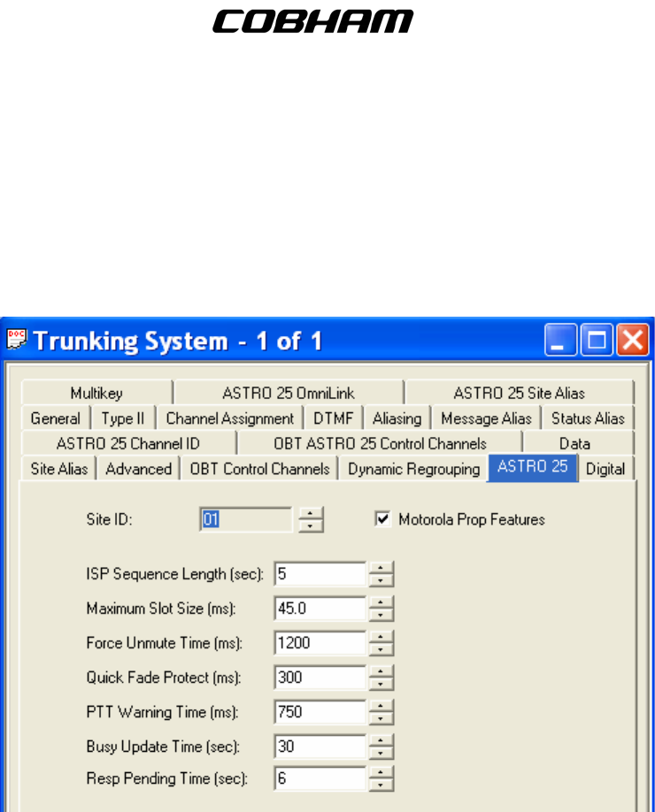Open the Multikey tab
Image resolution: width=655 pixels, height=812 pixels.
[96, 393]
